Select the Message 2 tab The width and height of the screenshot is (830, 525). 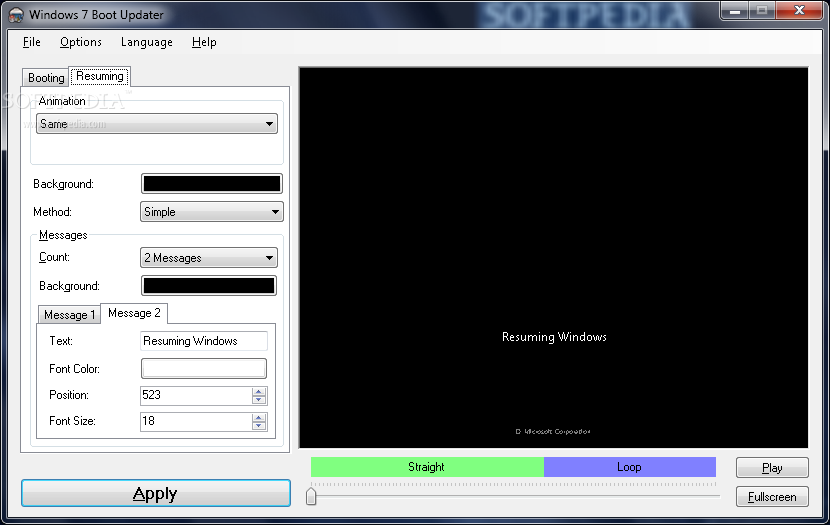click(134, 313)
